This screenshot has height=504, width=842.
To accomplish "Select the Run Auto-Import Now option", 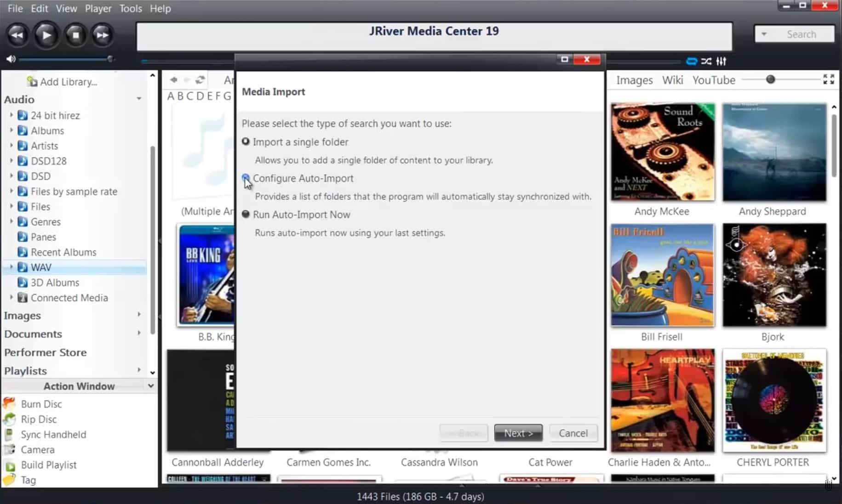I will point(246,214).
